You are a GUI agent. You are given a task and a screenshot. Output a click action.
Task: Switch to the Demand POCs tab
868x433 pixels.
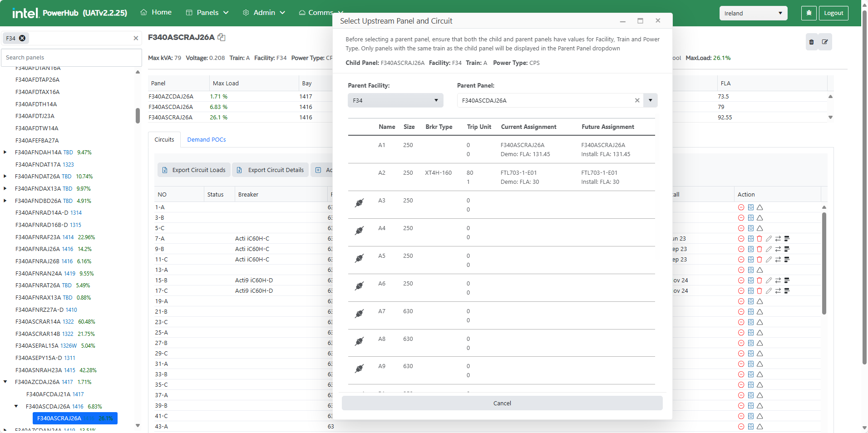[206, 140]
